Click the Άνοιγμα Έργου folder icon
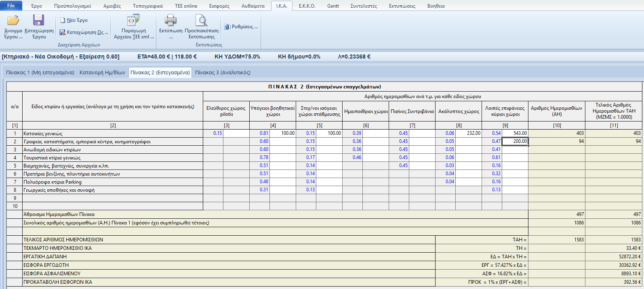This screenshot has width=644, height=289. point(13,21)
